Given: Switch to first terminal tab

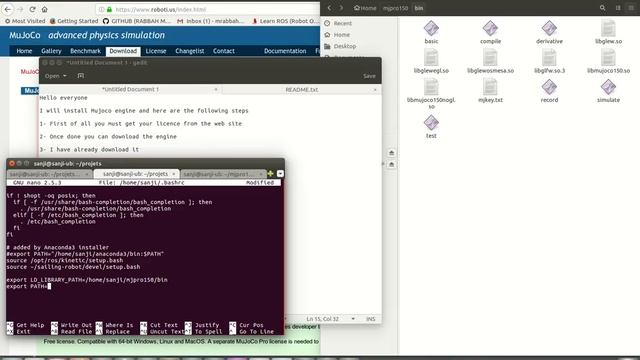Looking at the screenshot, I should 46,174.
